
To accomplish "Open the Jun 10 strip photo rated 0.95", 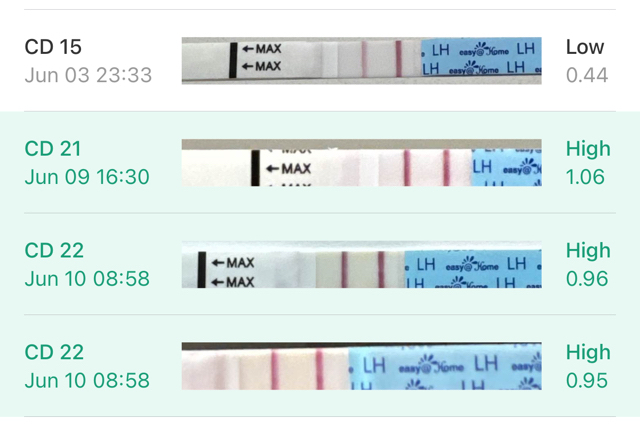I will (x=362, y=366).
